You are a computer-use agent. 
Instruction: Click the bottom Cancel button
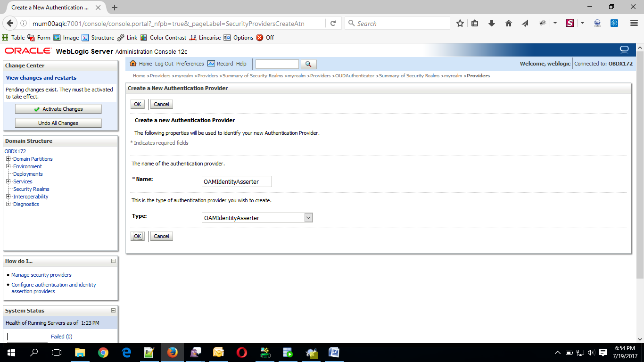[x=161, y=236]
